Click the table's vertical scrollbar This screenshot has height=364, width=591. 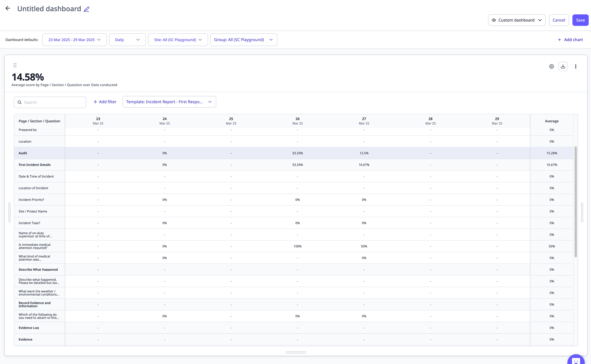point(576,202)
